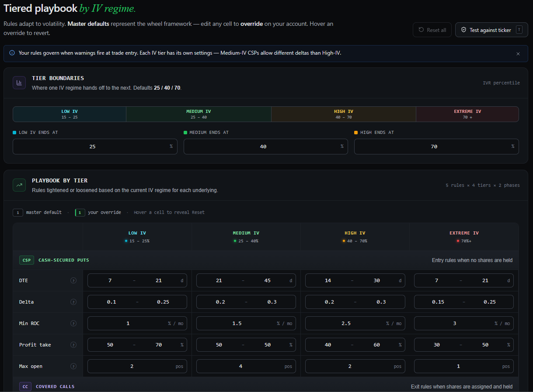This screenshot has height=392, width=533.
Task: Click the IVR percentile label
Action: point(501,83)
